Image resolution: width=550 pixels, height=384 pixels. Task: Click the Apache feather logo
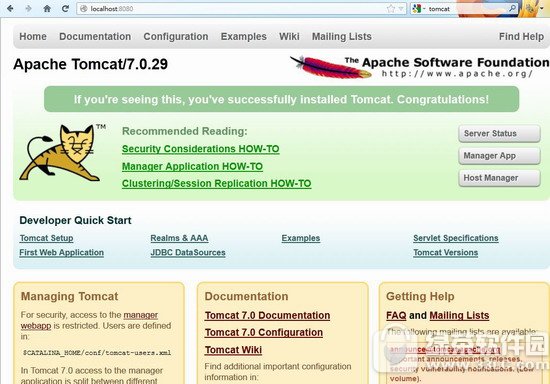click(x=330, y=67)
